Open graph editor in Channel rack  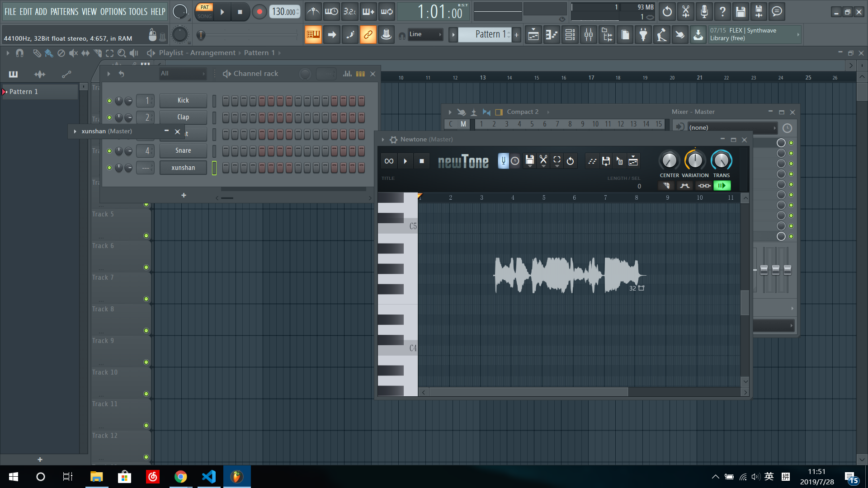pos(347,74)
